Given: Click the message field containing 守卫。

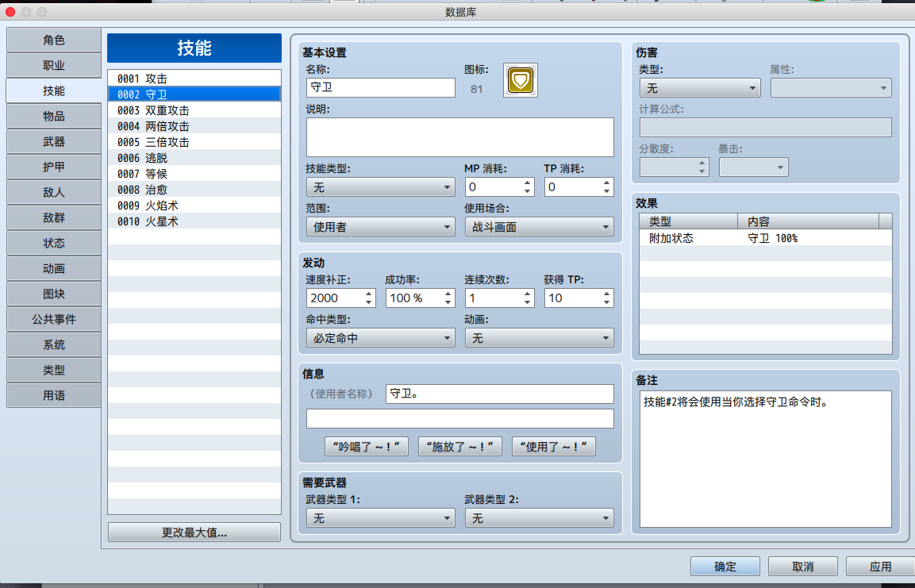Looking at the screenshot, I should click(x=499, y=394).
